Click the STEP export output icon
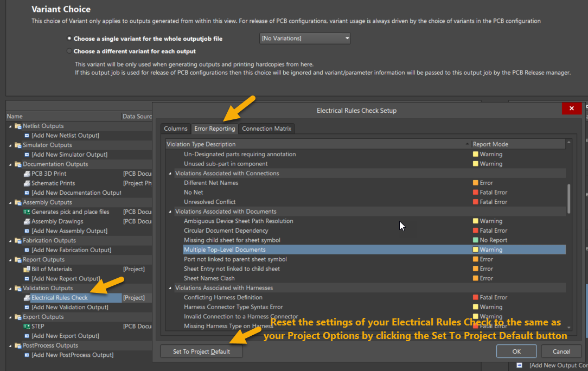 click(27, 327)
